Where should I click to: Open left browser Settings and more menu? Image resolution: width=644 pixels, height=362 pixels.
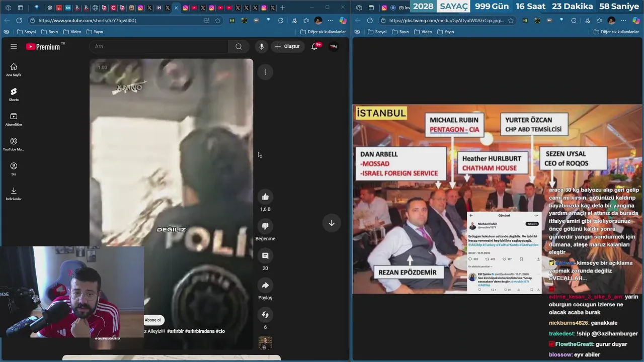(x=330, y=21)
